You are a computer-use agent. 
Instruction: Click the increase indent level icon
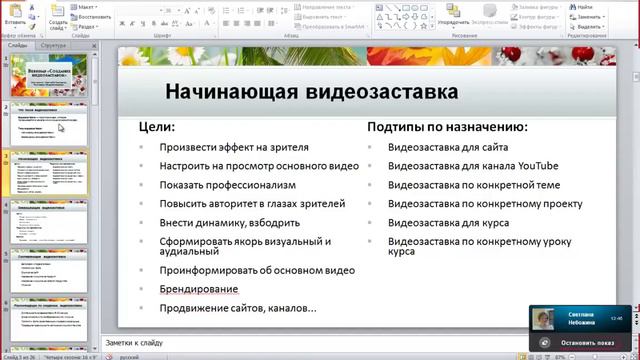point(270,11)
